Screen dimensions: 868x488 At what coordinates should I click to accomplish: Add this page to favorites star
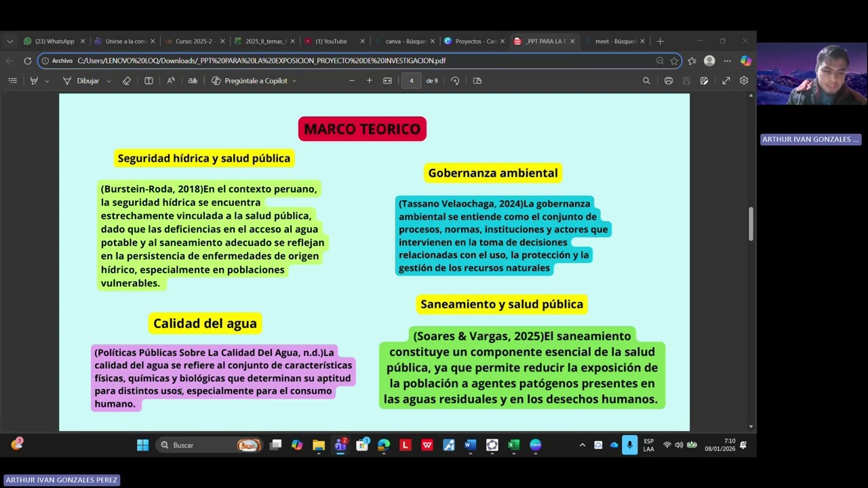[x=674, y=61]
